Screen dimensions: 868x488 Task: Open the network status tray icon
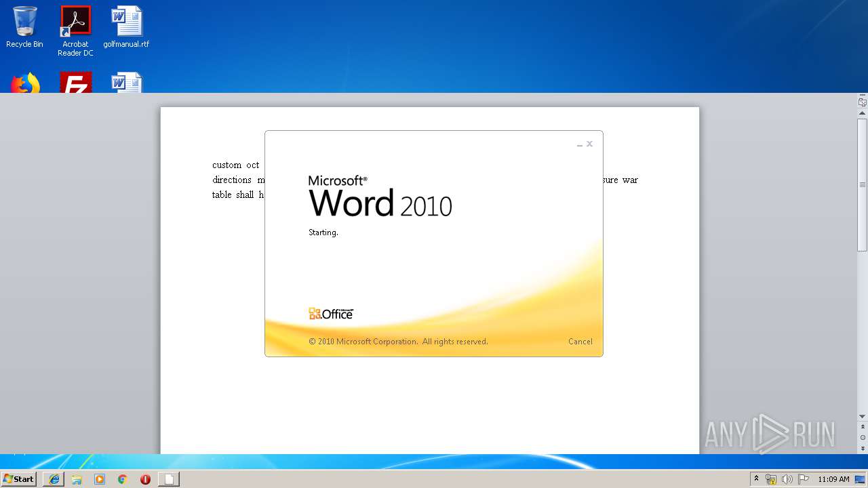click(771, 479)
